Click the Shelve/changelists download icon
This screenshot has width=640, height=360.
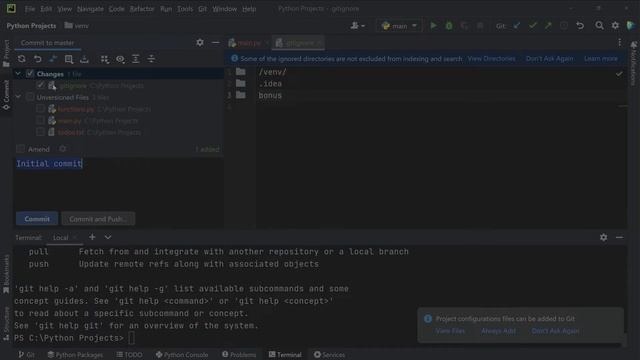coord(84,59)
